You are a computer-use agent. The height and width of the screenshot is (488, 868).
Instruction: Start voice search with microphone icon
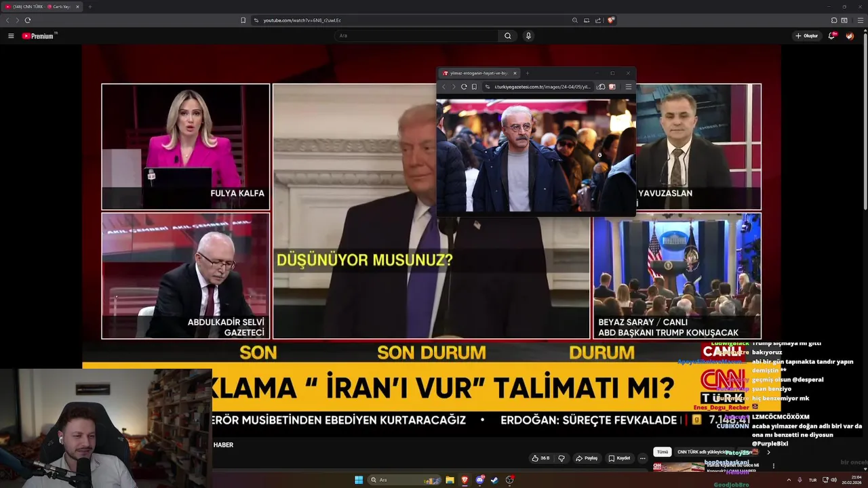528,36
